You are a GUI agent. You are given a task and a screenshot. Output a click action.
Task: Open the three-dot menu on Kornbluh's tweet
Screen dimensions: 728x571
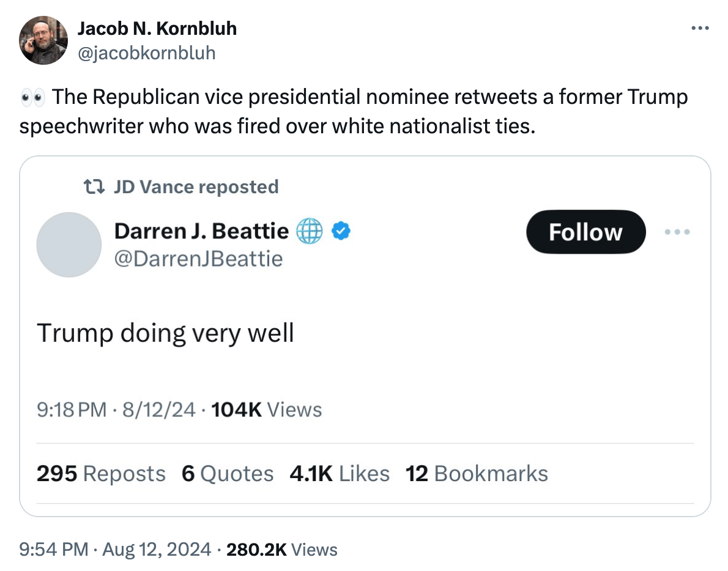[x=700, y=28]
